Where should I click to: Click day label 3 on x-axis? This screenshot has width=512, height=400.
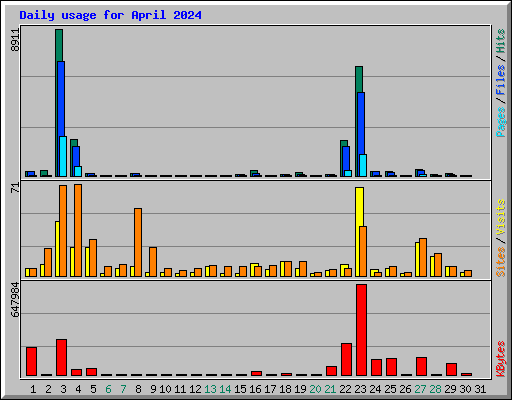(x=63, y=389)
